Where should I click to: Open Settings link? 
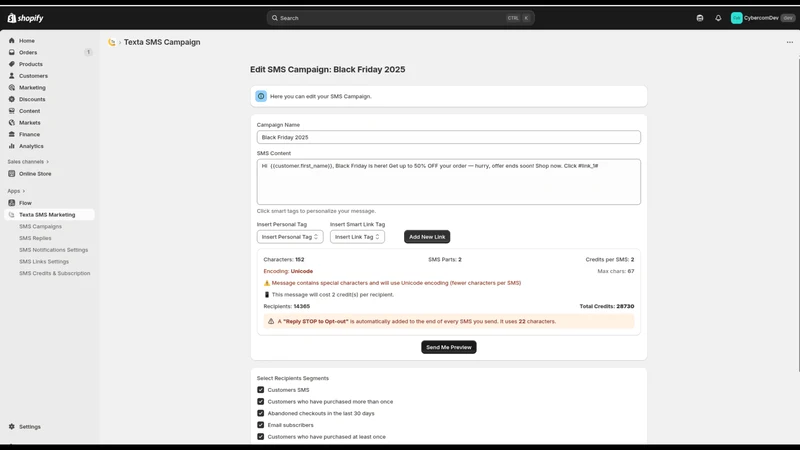30,427
